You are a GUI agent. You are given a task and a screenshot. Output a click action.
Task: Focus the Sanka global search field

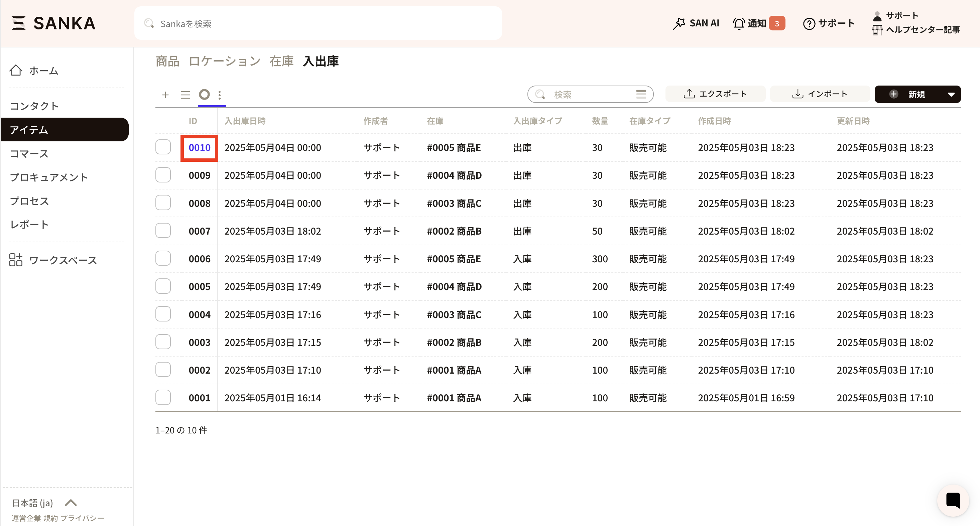(x=318, y=24)
